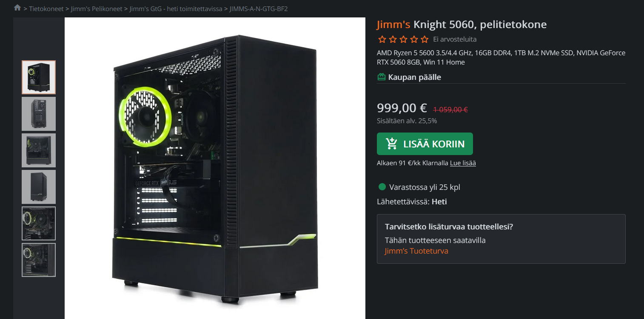
Task: Go to the home page icon
Action: [17, 8]
